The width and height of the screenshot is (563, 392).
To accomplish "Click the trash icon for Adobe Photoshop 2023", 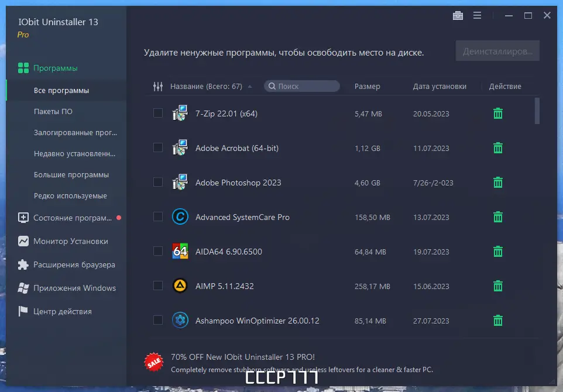I will pos(497,183).
